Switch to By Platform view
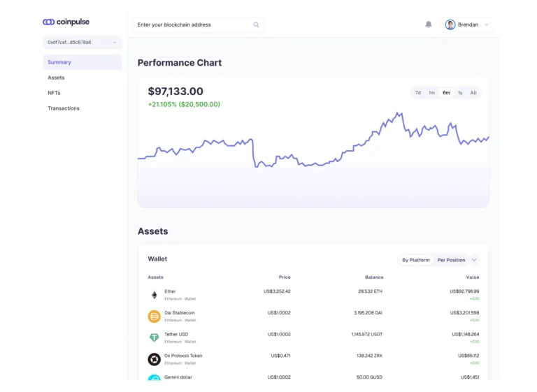 pos(416,260)
